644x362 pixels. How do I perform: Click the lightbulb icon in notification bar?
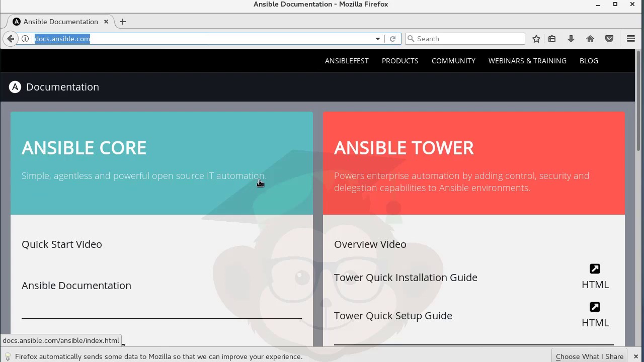tap(8, 356)
